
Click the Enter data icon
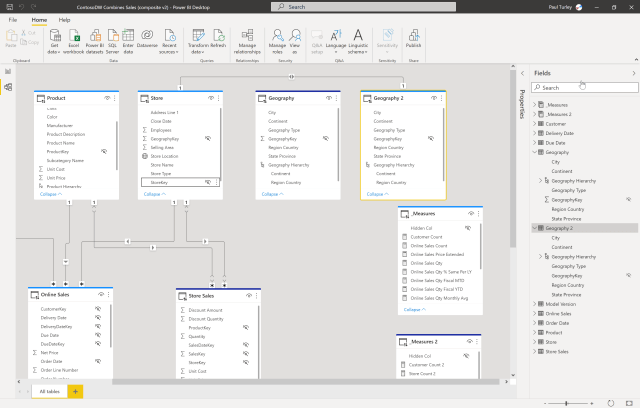(x=128, y=41)
